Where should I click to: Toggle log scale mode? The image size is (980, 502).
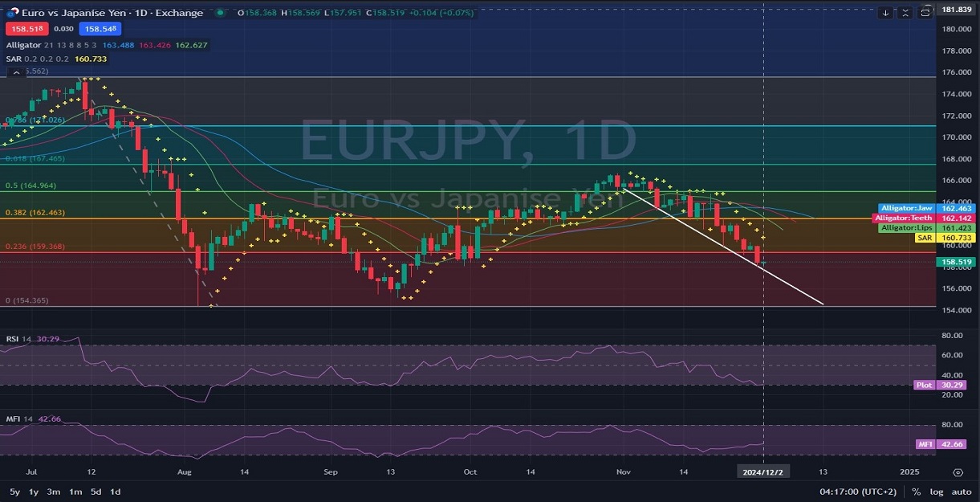tap(937, 492)
